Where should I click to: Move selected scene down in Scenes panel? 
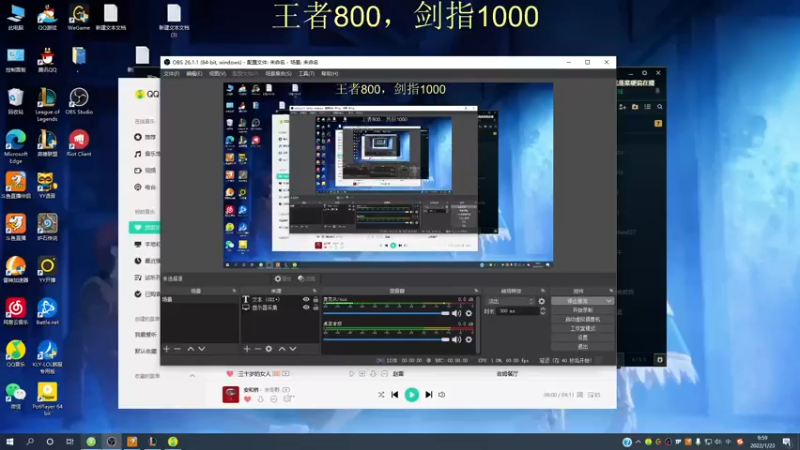coord(202,349)
